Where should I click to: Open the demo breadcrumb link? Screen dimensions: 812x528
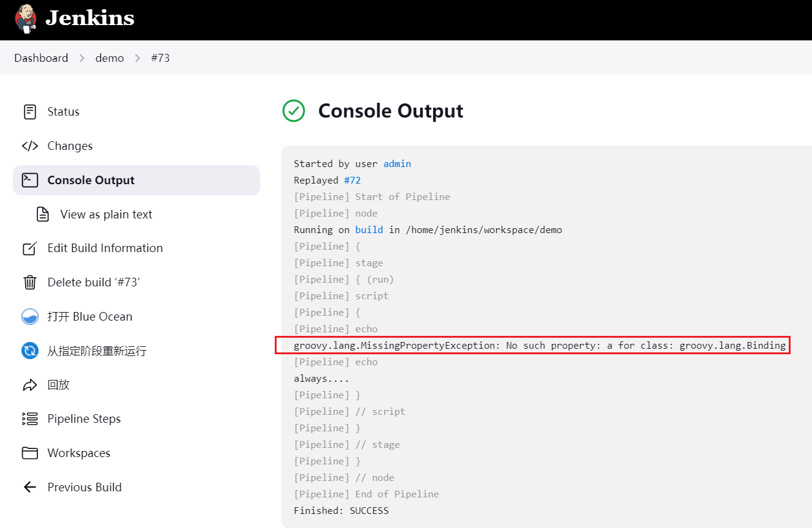[110, 58]
